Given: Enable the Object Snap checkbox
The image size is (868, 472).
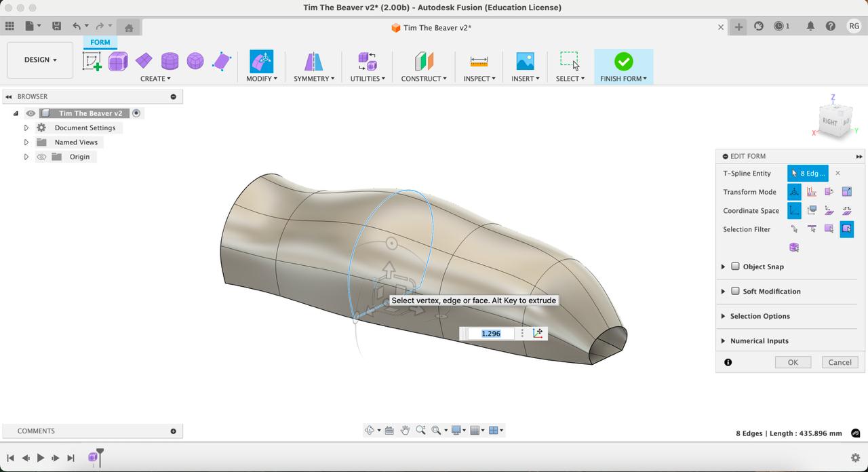Looking at the screenshot, I should [735, 267].
